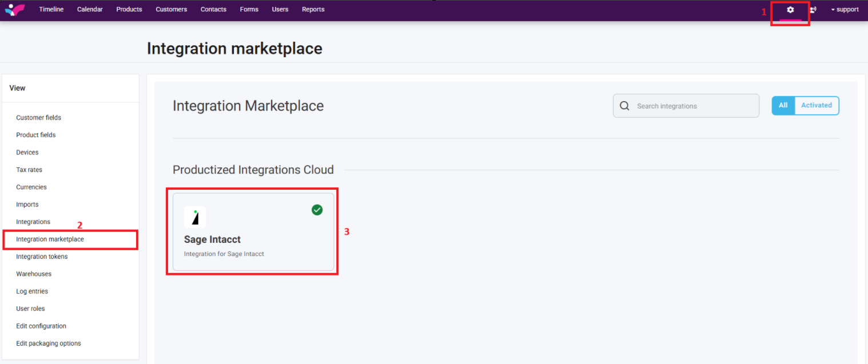Image resolution: width=868 pixels, height=364 pixels.
Task: Go to the Reports menu
Action: (x=313, y=10)
